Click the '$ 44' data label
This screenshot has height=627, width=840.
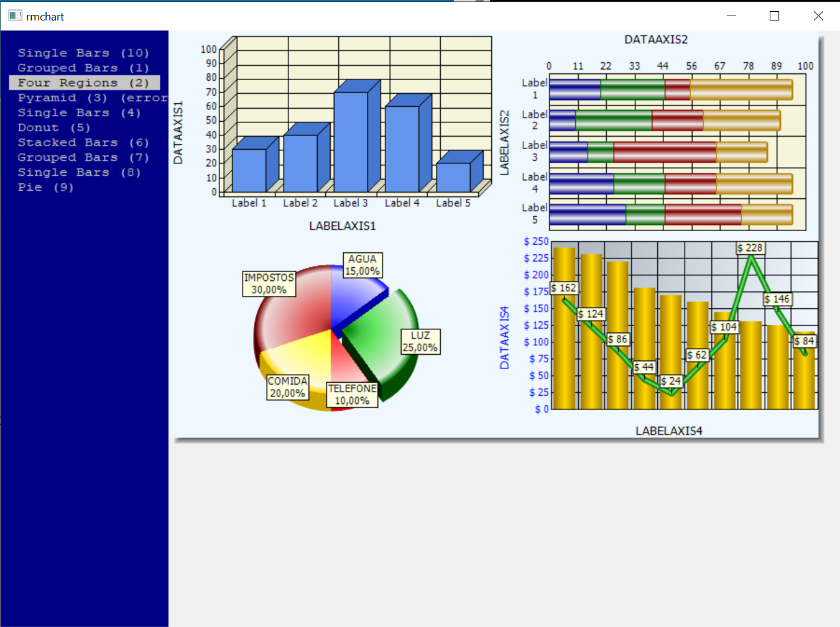pyautogui.click(x=644, y=367)
